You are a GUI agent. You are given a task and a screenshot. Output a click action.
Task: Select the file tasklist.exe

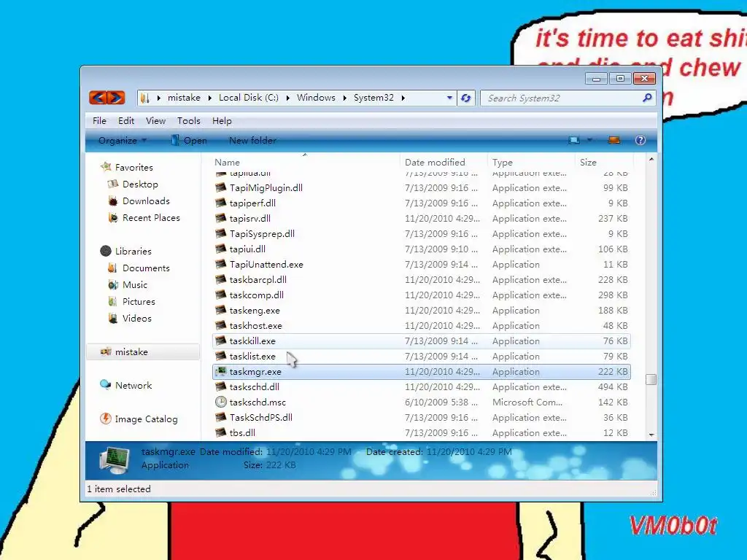tap(421, 356)
